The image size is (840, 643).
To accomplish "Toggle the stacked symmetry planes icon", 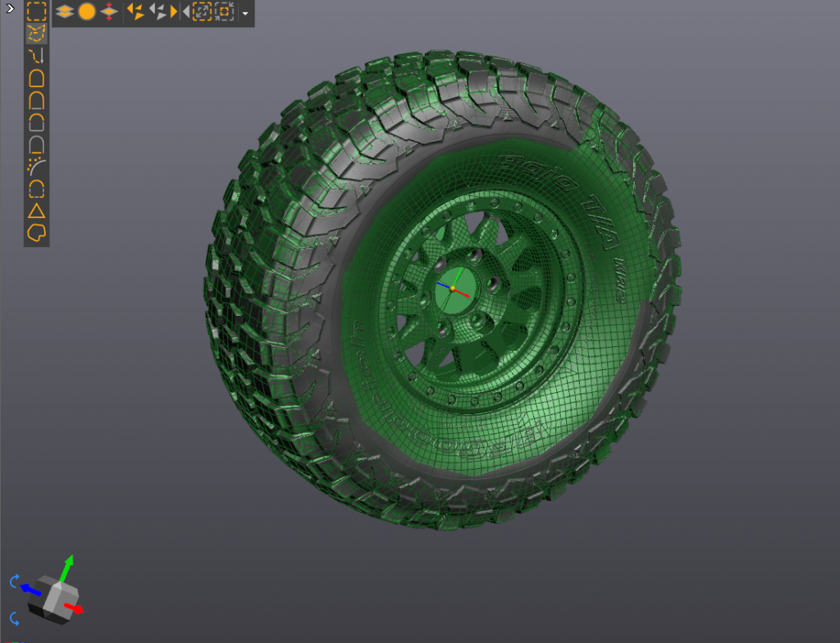I will tap(64, 13).
